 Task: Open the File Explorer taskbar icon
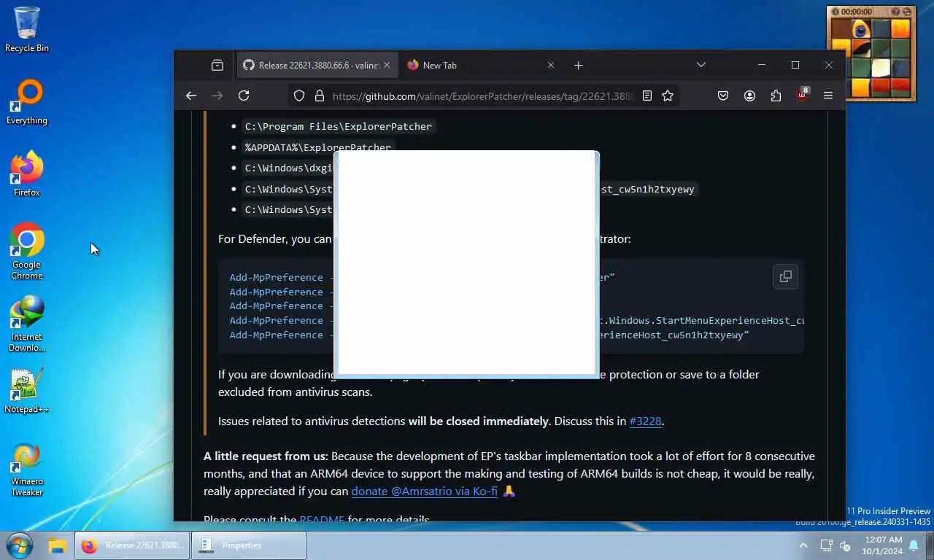(x=57, y=545)
